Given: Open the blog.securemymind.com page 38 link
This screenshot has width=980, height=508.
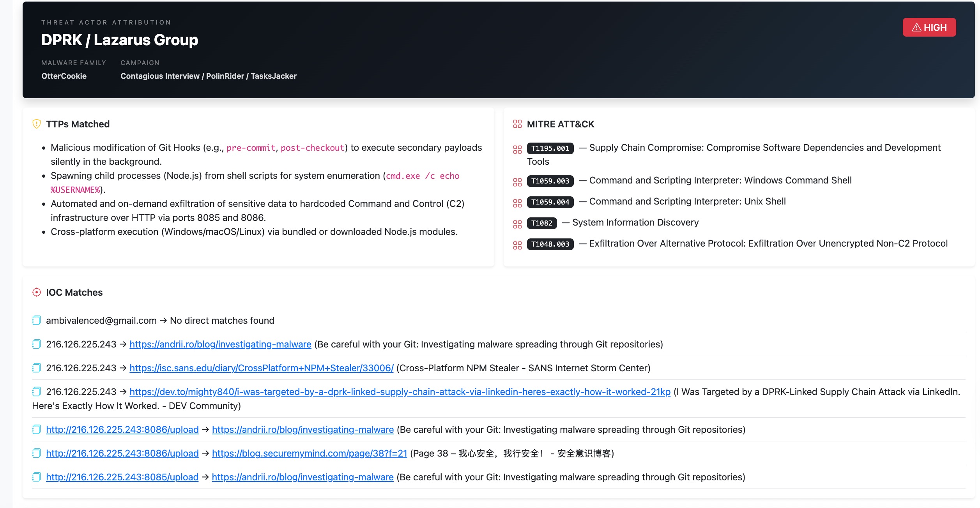Looking at the screenshot, I should [x=310, y=453].
